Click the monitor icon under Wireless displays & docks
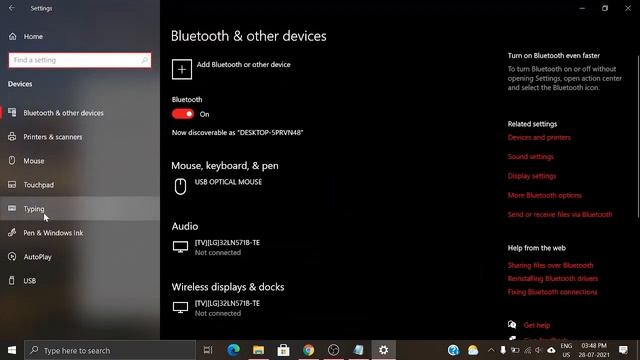The width and height of the screenshot is (640, 360). pyautogui.click(x=180, y=307)
